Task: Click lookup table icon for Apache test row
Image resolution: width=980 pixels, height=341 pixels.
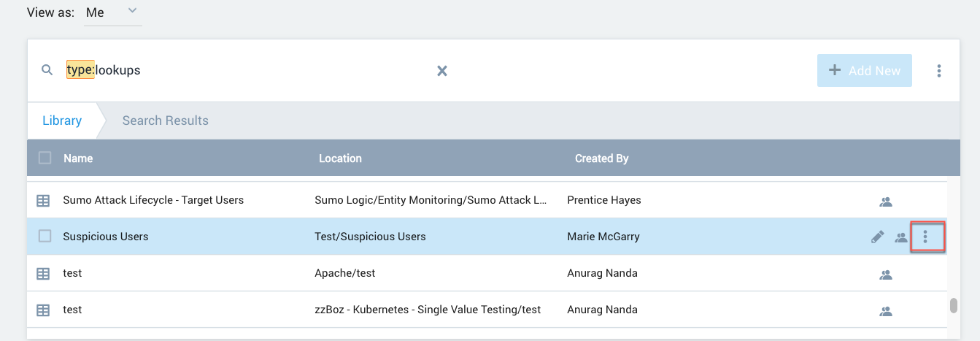Action: pos(44,273)
